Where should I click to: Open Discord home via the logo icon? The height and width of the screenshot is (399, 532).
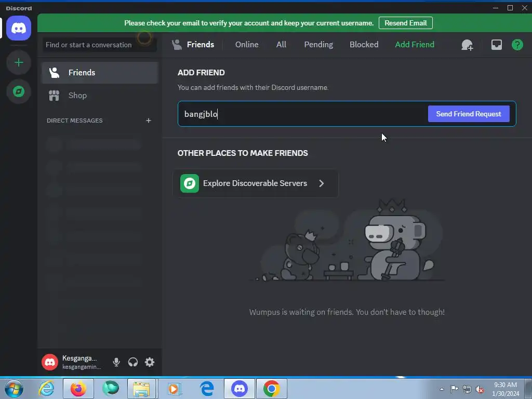(19, 28)
